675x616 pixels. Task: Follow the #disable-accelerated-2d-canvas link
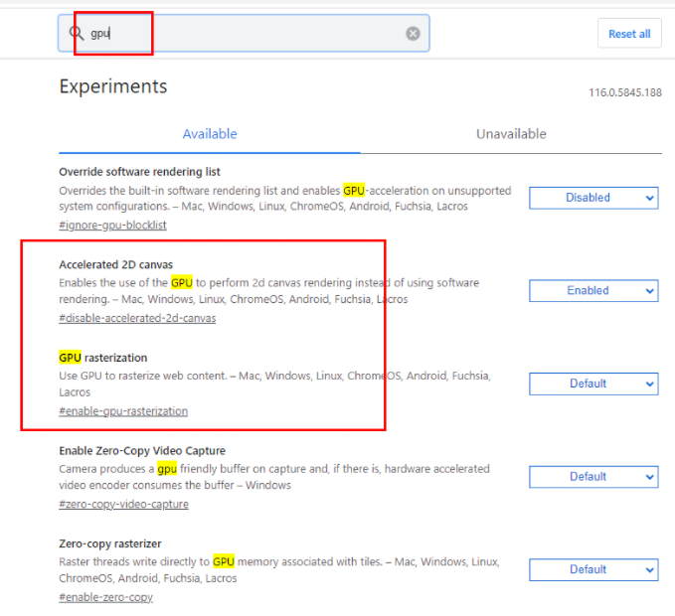coord(137,318)
